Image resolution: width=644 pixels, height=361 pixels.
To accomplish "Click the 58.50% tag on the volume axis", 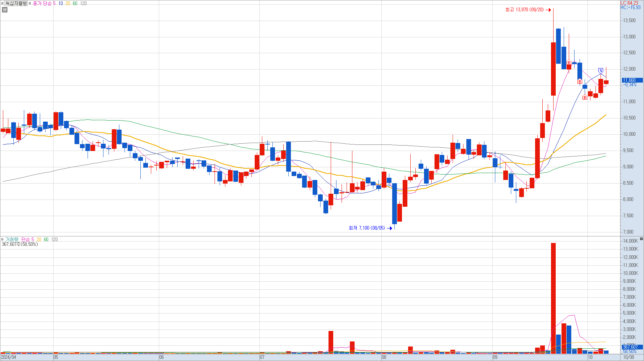I will (630, 352).
